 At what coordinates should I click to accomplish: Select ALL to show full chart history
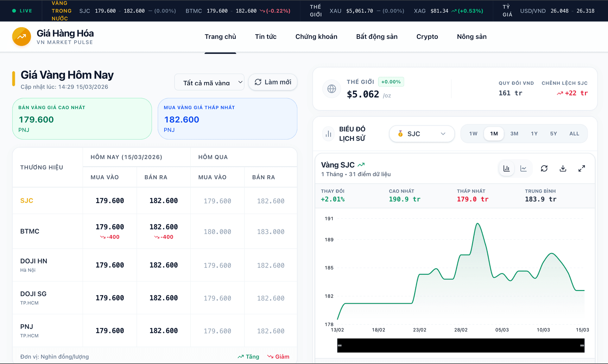coord(574,133)
